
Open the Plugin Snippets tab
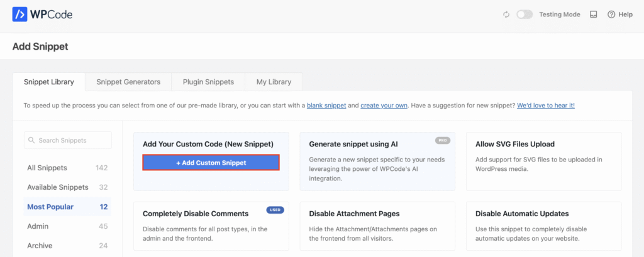(x=208, y=82)
